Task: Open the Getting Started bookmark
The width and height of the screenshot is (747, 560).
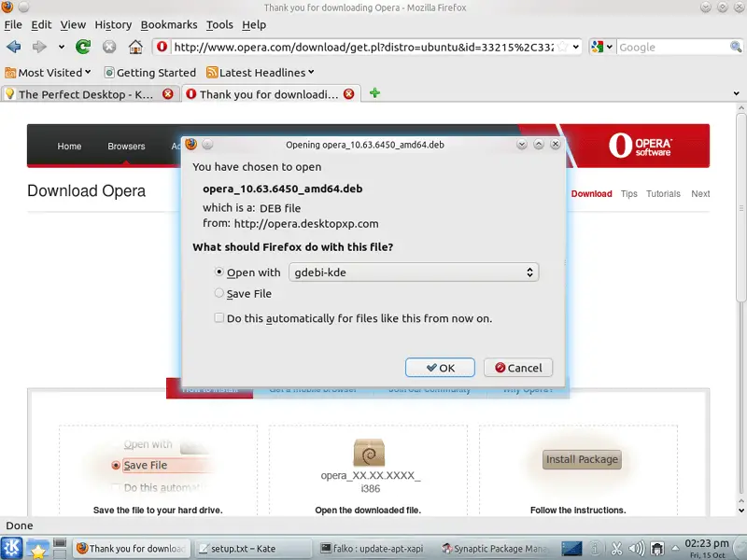Action: [x=150, y=73]
